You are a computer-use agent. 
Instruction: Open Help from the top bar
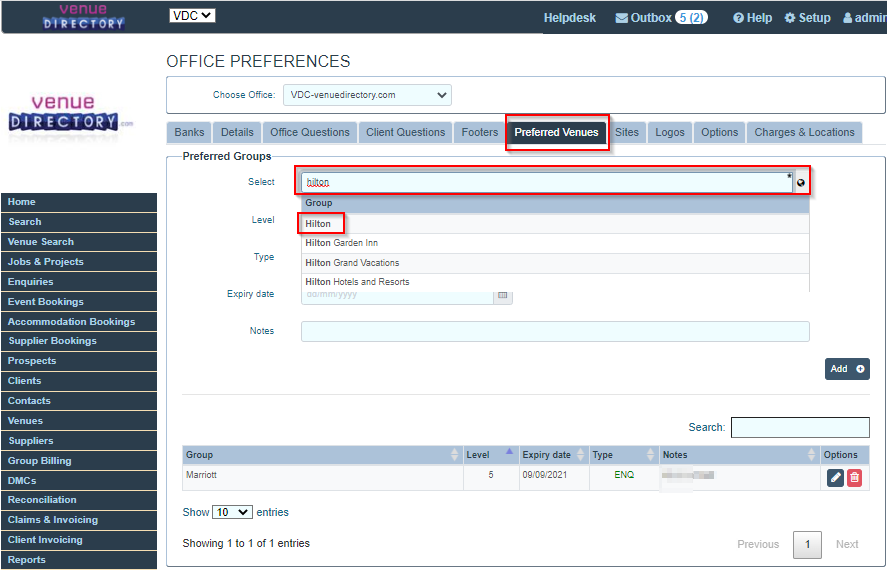pyautogui.click(x=752, y=18)
